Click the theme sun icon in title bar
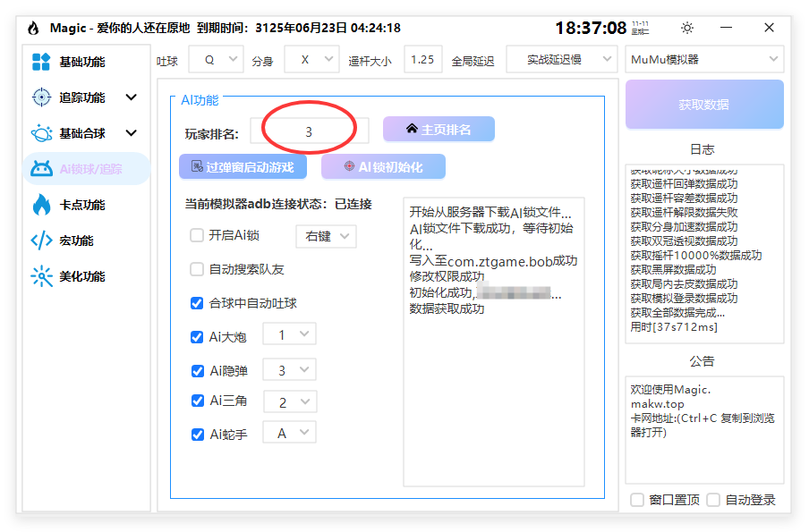This screenshot has height=532, width=809. 686,28
